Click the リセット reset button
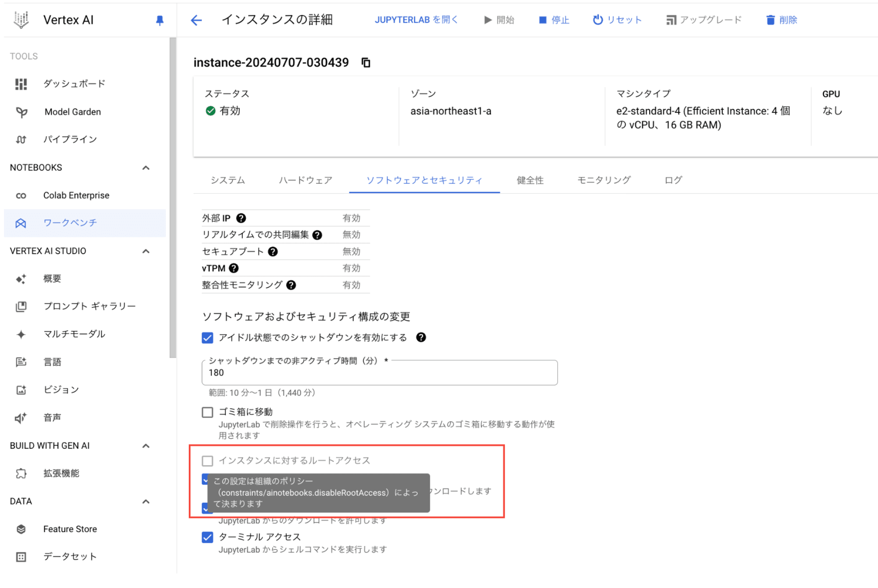 [x=617, y=20]
